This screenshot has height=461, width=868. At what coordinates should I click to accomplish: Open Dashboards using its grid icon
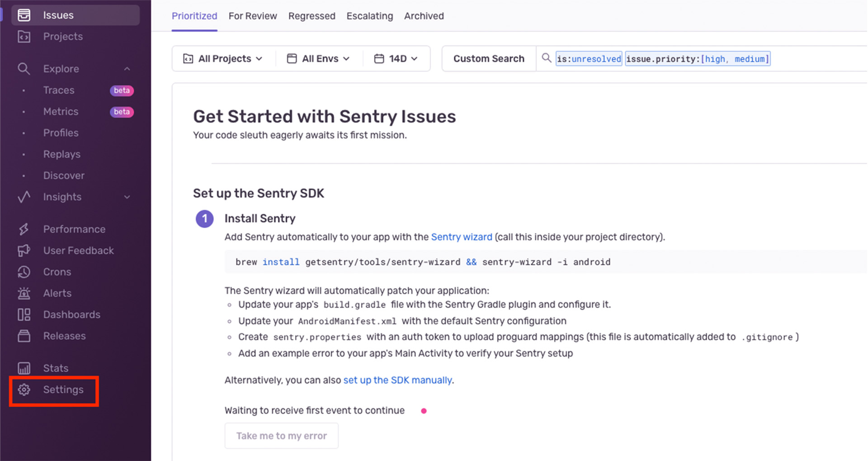point(24,315)
